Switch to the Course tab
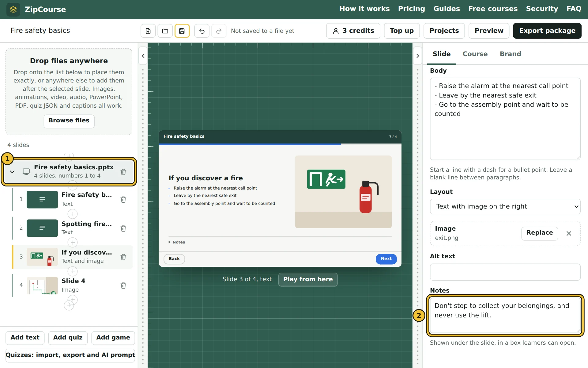 point(475,54)
